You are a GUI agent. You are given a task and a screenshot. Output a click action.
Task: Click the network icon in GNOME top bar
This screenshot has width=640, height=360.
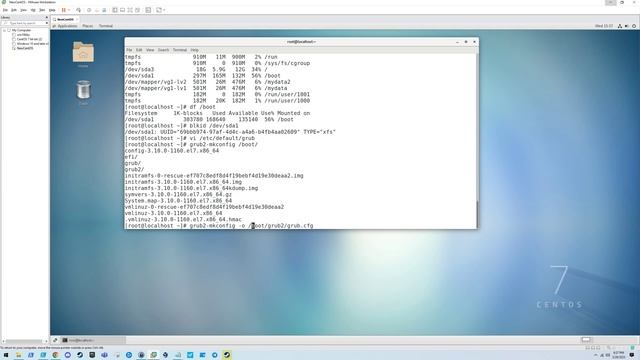[x=620, y=26]
